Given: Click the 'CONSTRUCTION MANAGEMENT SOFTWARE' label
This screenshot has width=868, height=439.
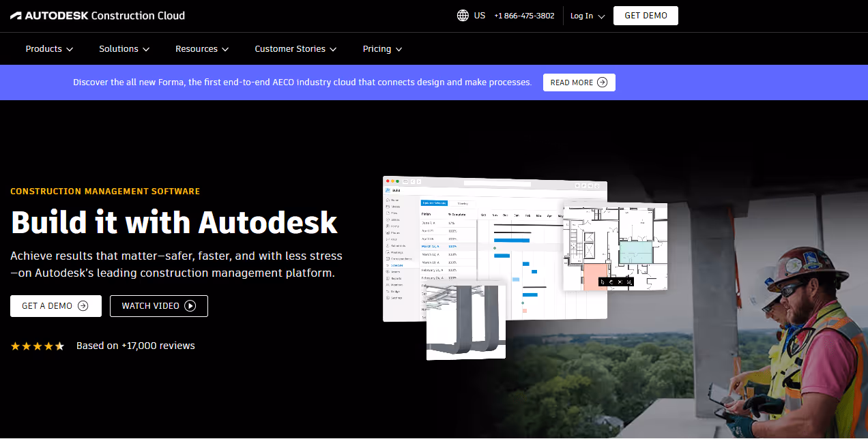Looking at the screenshot, I should (105, 192).
